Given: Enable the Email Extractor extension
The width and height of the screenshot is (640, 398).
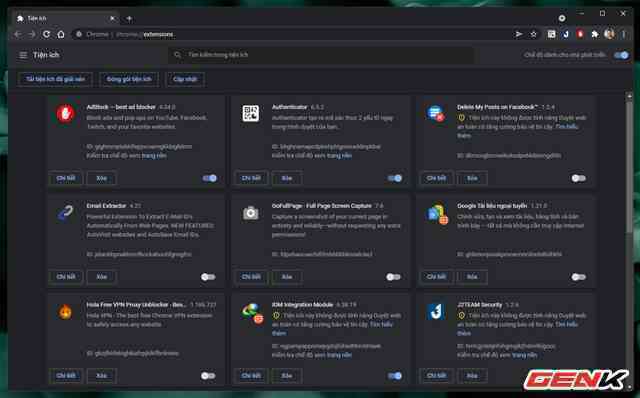Looking at the screenshot, I should [208, 277].
